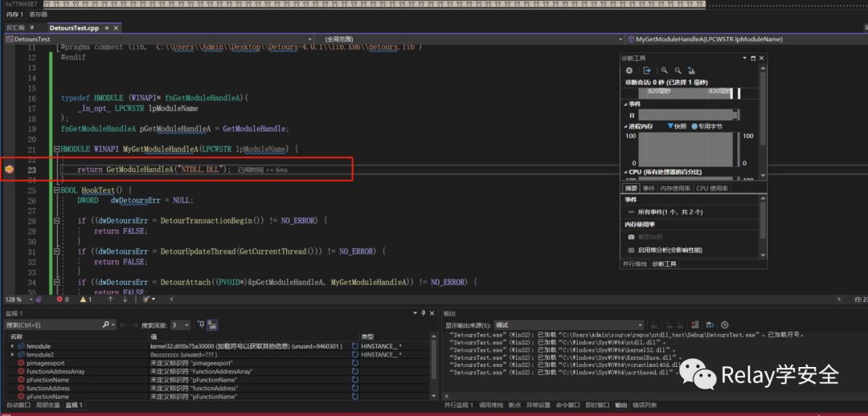Pin the Watch 1 panel
868x416 pixels.
click(x=424, y=313)
